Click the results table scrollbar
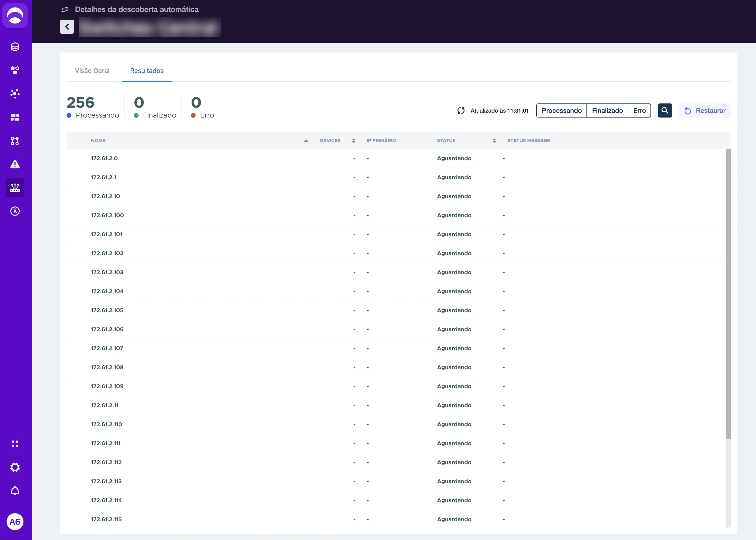This screenshot has width=756, height=540. pos(728,294)
